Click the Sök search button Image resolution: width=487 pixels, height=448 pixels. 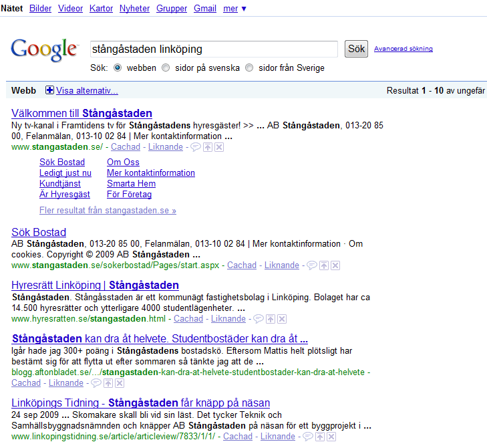coord(356,49)
